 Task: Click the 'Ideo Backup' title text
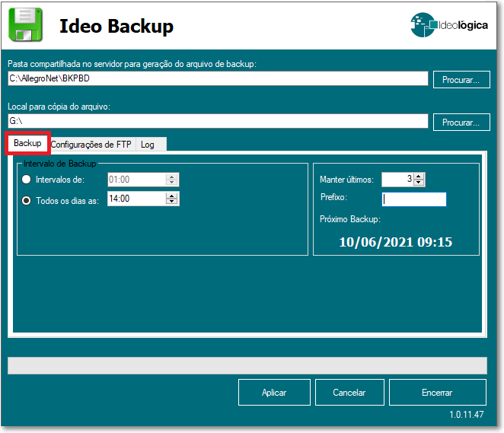point(116,26)
